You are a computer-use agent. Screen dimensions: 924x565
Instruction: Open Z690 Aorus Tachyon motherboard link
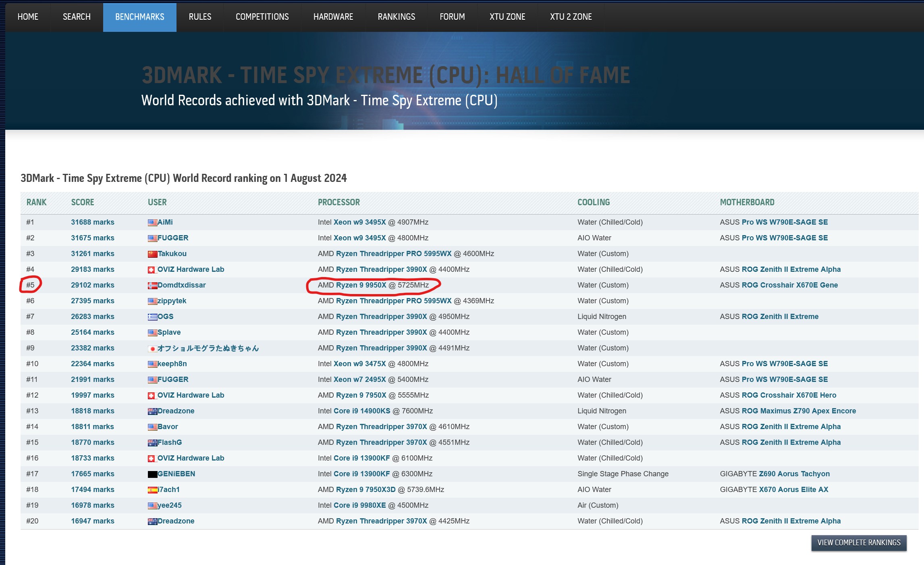794,474
